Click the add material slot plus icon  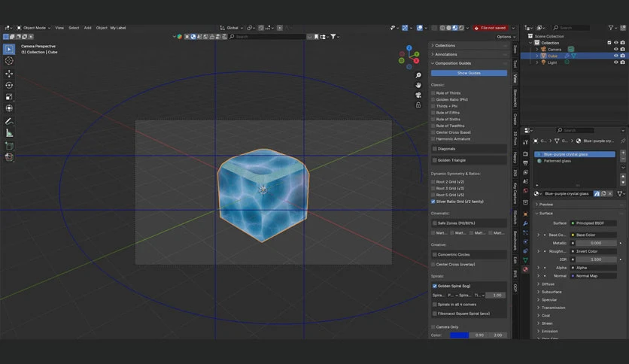coord(622,153)
